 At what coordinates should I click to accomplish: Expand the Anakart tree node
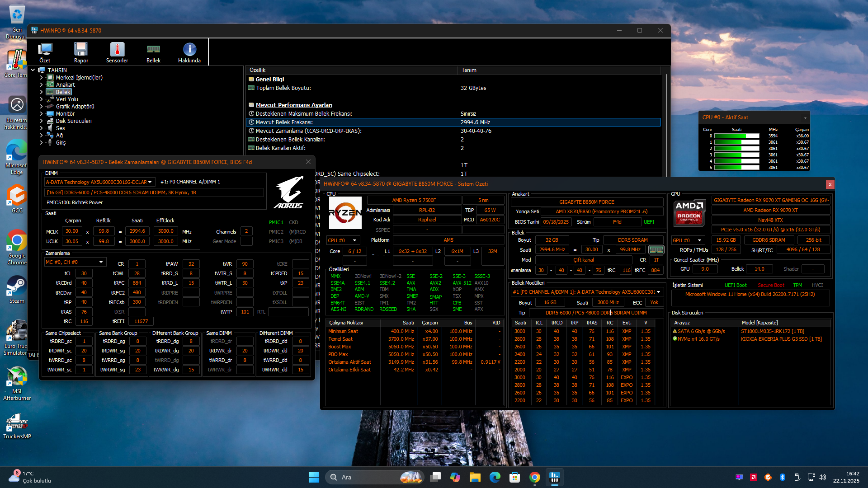pos(41,85)
